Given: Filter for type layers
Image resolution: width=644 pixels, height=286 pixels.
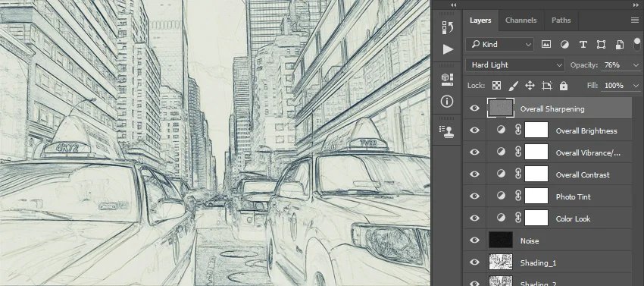Looking at the screenshot, I should 583,45.
